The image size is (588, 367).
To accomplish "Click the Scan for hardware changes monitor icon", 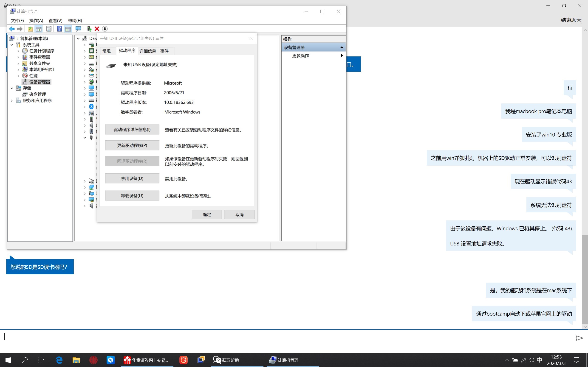I will (78, 29).
